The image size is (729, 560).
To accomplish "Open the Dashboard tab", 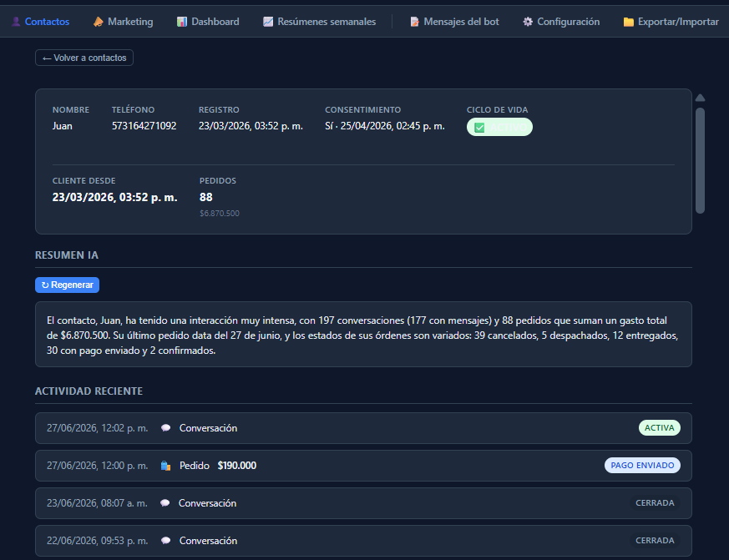I will 208,22.
